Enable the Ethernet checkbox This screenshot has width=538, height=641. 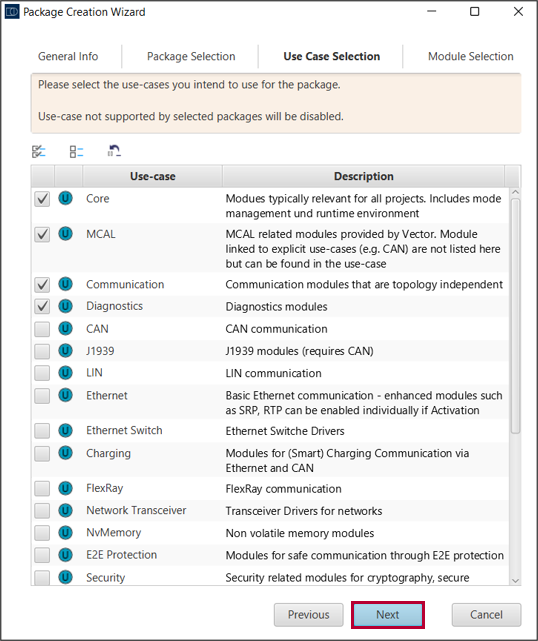42,396
